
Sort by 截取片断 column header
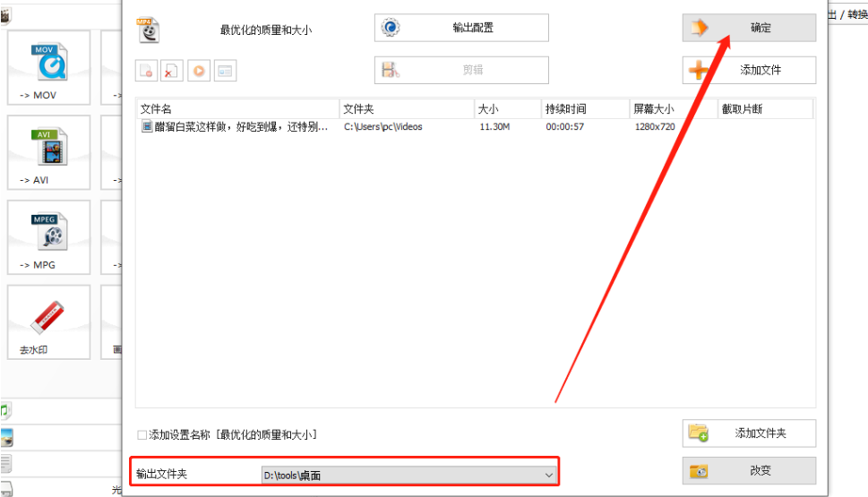766,109
